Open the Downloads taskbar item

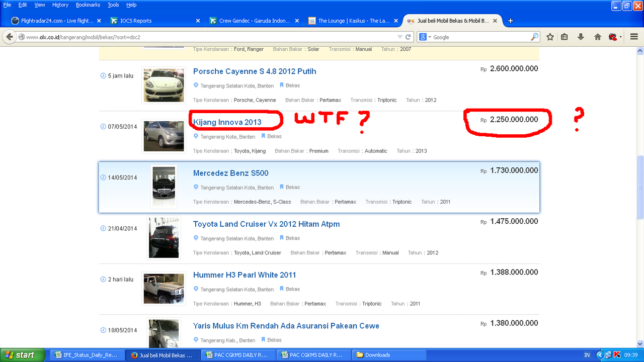[x=388, y=355]
